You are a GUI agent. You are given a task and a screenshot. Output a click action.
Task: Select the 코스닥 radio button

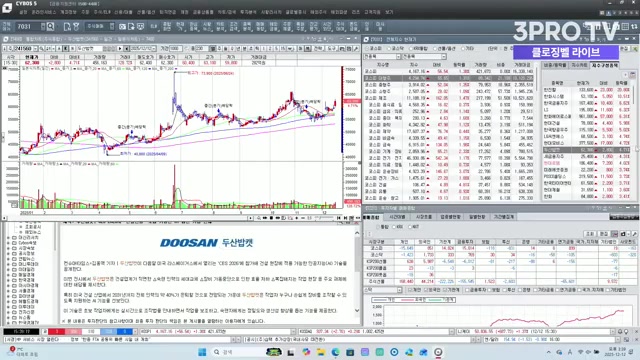pos(390,49)
